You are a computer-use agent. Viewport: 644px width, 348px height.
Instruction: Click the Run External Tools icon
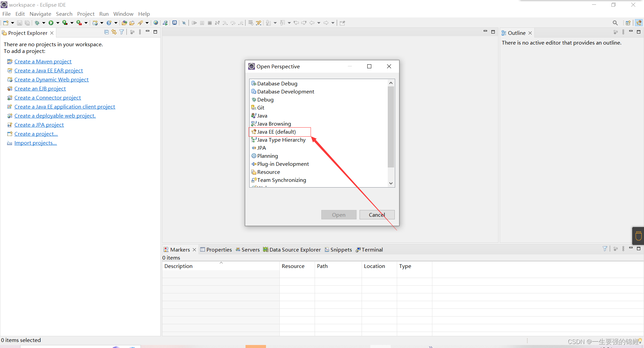[x=79, y=23]
